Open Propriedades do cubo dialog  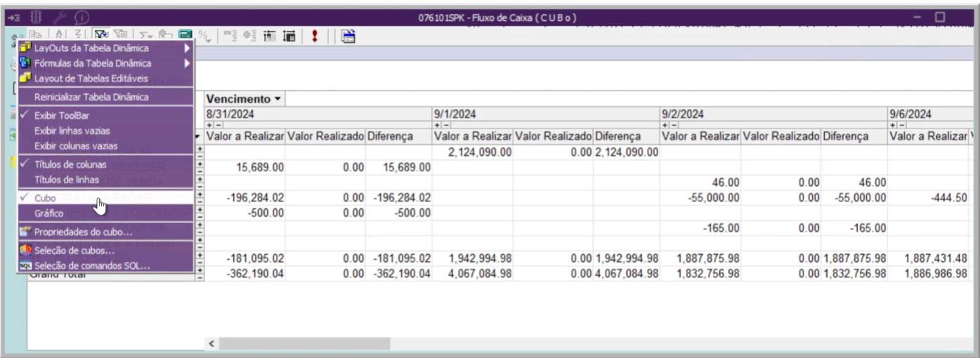click(105, 232)
